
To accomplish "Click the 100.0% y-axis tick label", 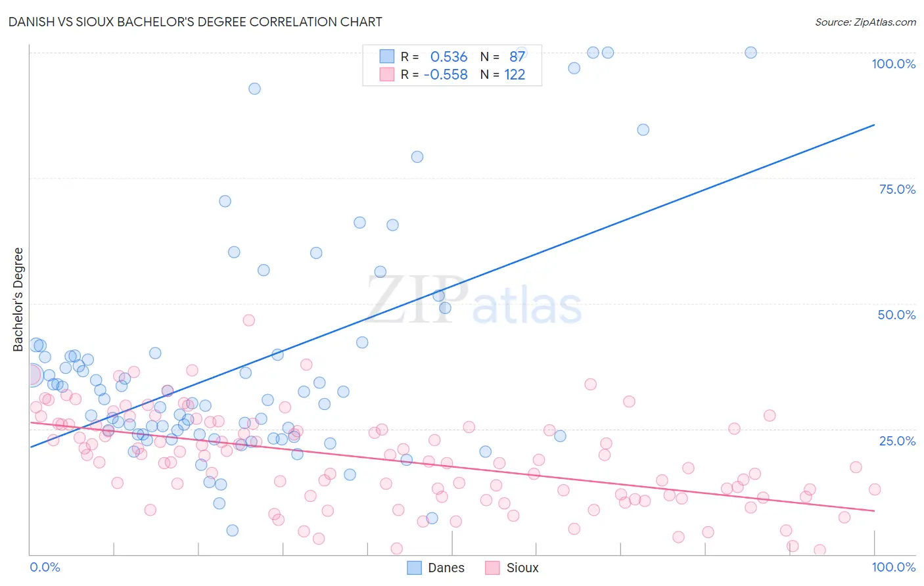I will coord(894,64).
